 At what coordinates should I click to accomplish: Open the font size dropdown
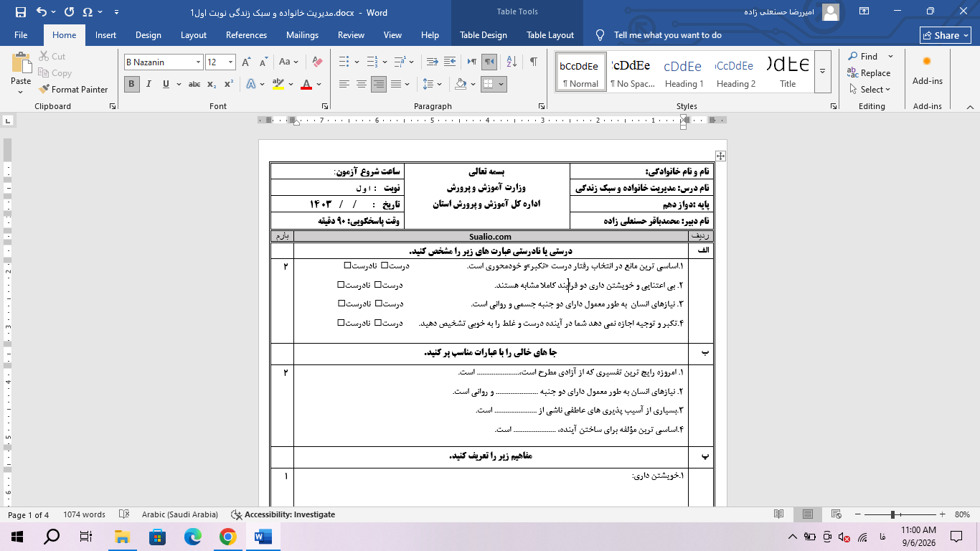(230, 62)
